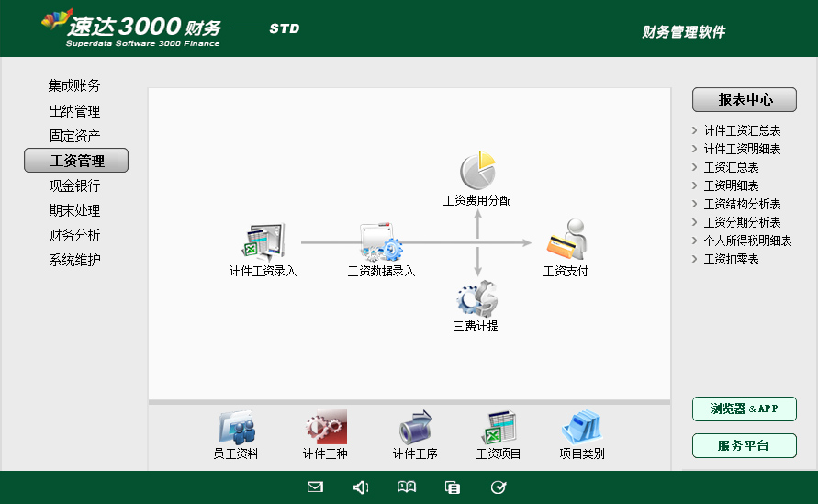The width and height of the screenshot is (818, 504).
Task: Click the 计件工种 icon
Action: point(325,428)
